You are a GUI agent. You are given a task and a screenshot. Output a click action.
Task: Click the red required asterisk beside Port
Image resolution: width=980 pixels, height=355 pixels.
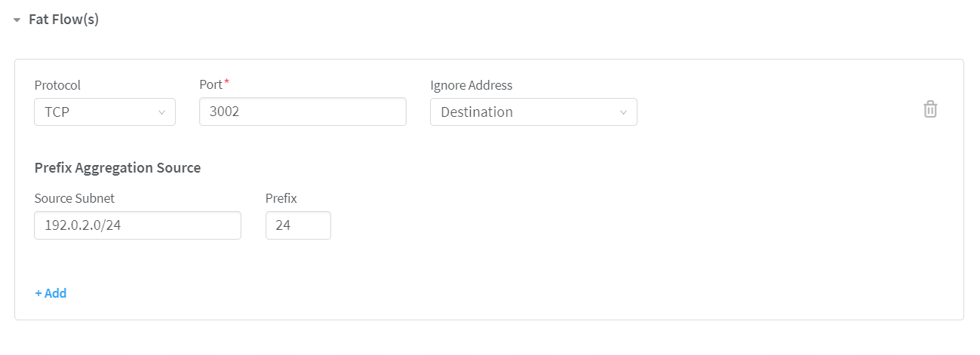pos(226,82)
